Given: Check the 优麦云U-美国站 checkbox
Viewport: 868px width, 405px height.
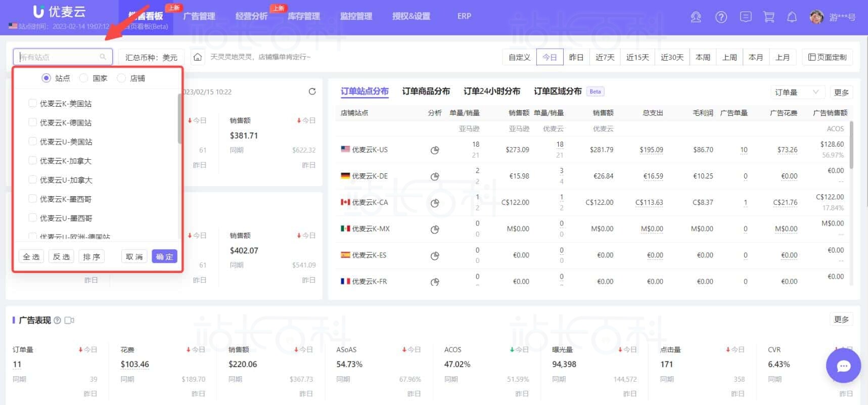Looking at the screenshot, I should 32,142.
